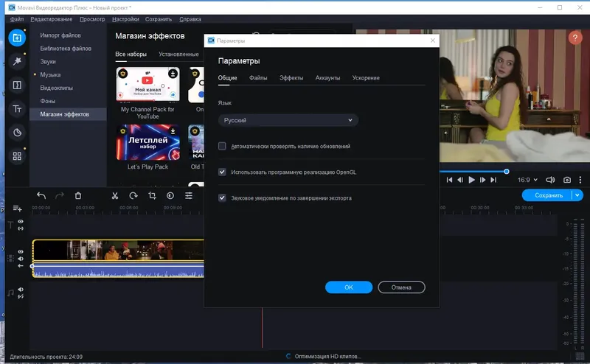Rotate clip with the rotate icon
The height and width of the screenshot is (364, 590).
click(x=133, y=195)
